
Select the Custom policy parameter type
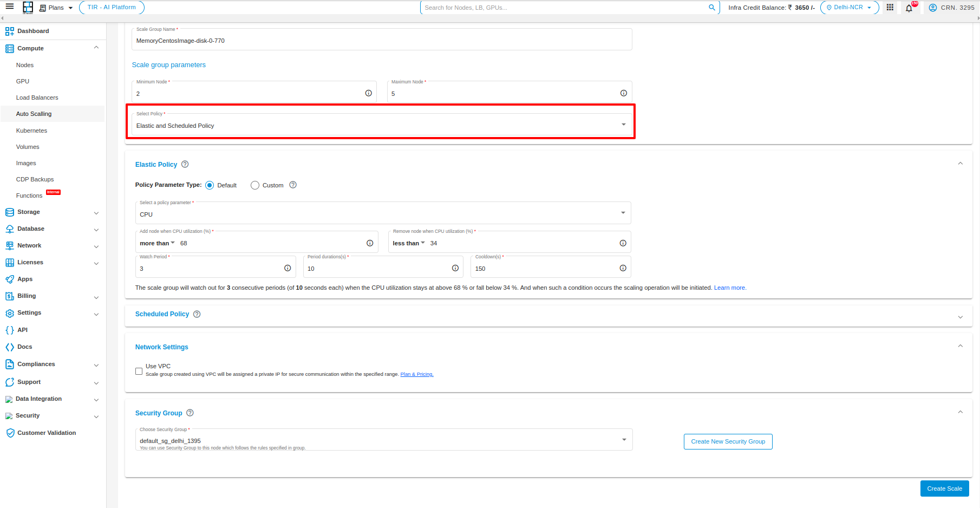pos(255,185)
